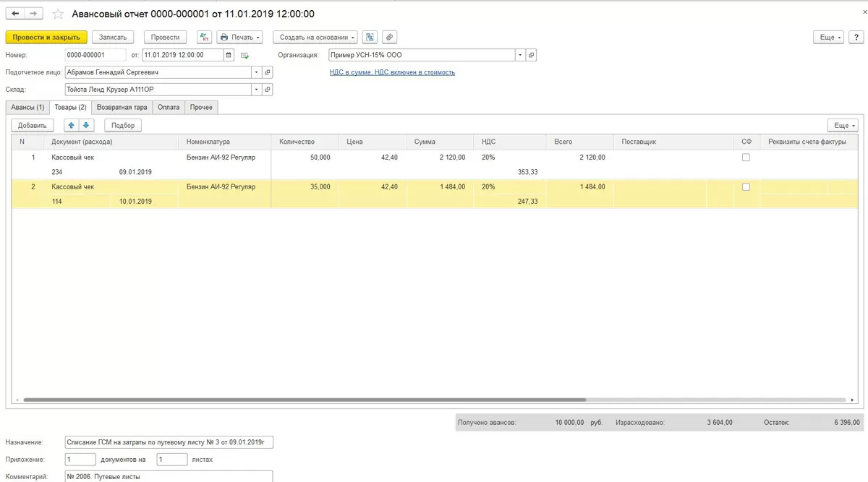The height and width of the screenshot is (482, 868).
Task: Tick the СФ checkbox in row 2
Action: point(746,186)
